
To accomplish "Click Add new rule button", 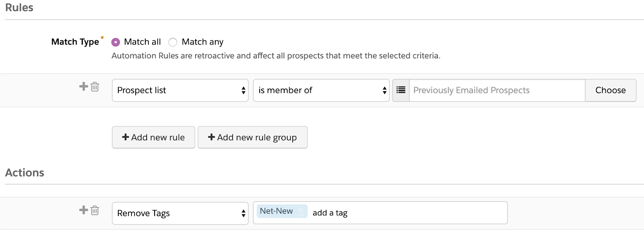I will [x=153, y=137].
